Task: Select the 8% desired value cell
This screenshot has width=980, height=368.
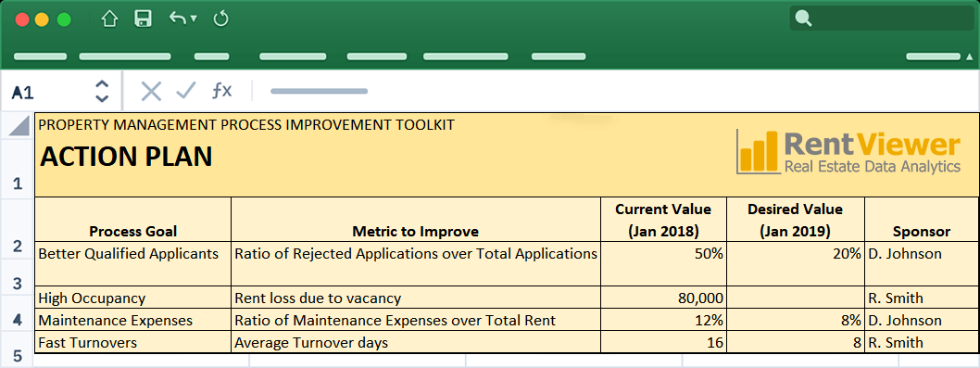Action: 795,321
